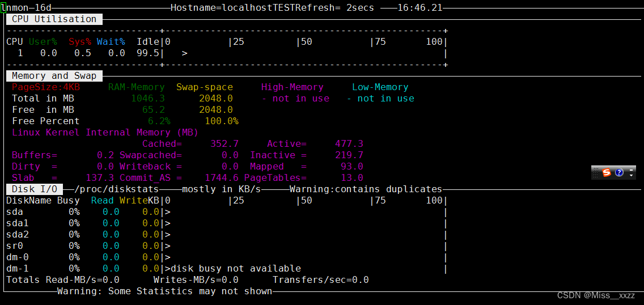Click the Hostname=localhostTESTRefresh= 2secs text
Viewport: 644px width, 305px height.
coord(272,7)
